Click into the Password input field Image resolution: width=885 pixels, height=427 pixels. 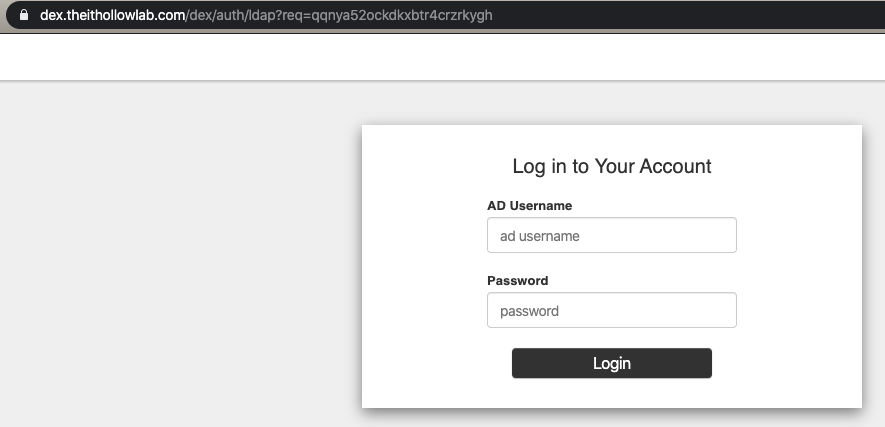pos(611,310)
